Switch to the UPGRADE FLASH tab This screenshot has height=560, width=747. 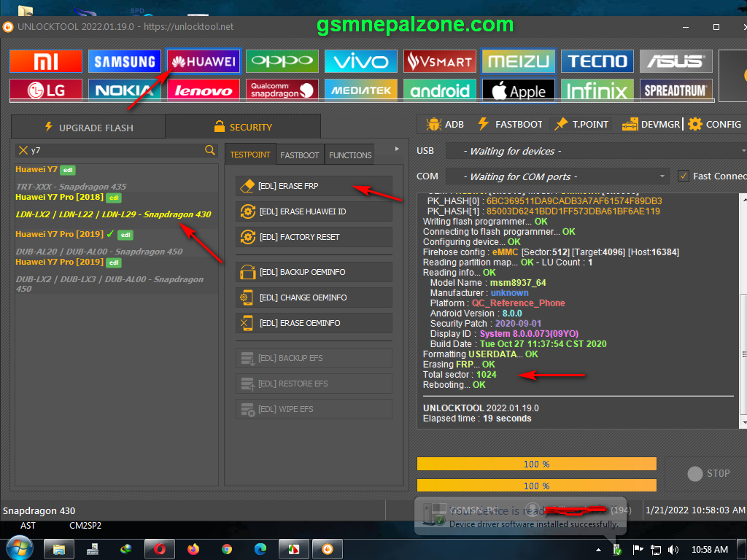[x=88, y=127]
